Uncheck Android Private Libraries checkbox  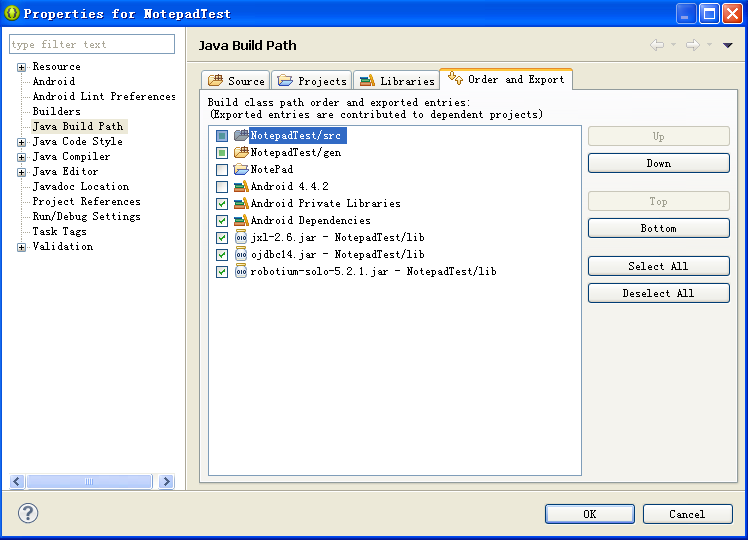click(222, 204)
